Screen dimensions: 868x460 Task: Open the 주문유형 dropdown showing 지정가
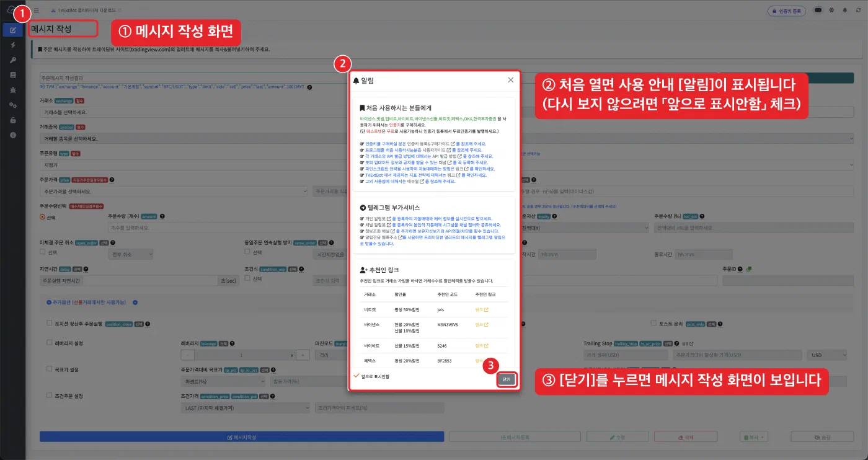click(x=192, y=165)
